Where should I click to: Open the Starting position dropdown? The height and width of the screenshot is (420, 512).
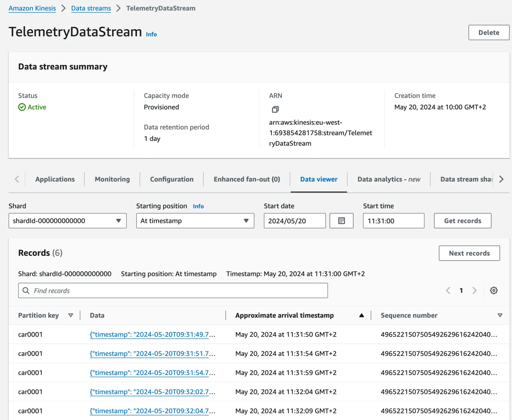[x=195, y=221]
